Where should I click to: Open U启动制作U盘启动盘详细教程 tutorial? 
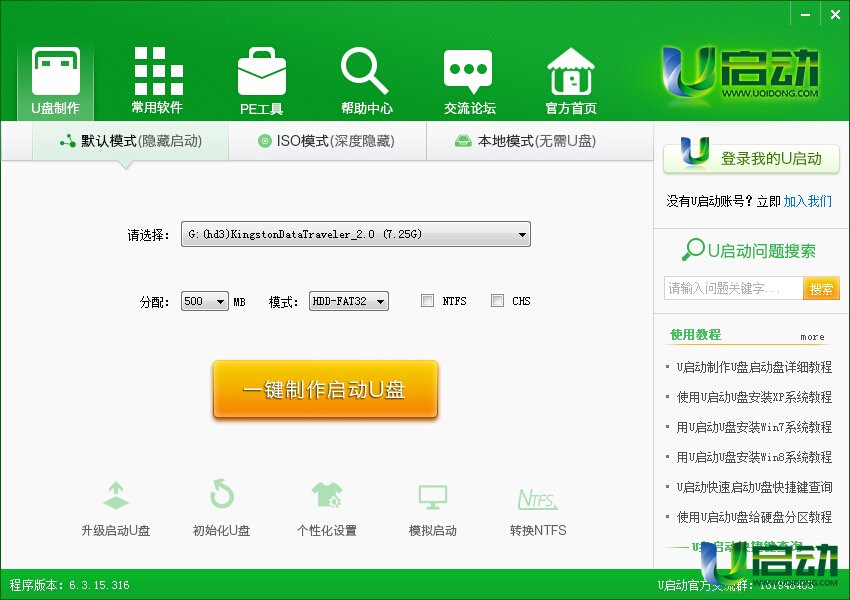tap(754, 367)
